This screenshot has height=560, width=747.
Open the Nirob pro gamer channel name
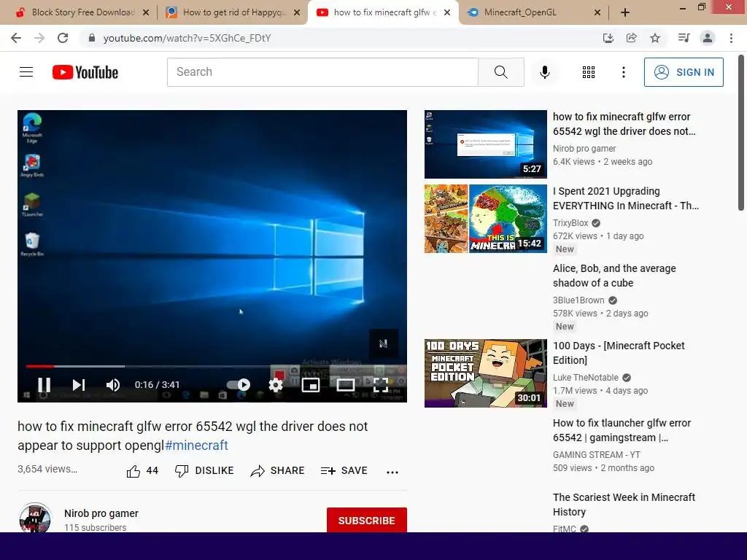pos(101,513)
